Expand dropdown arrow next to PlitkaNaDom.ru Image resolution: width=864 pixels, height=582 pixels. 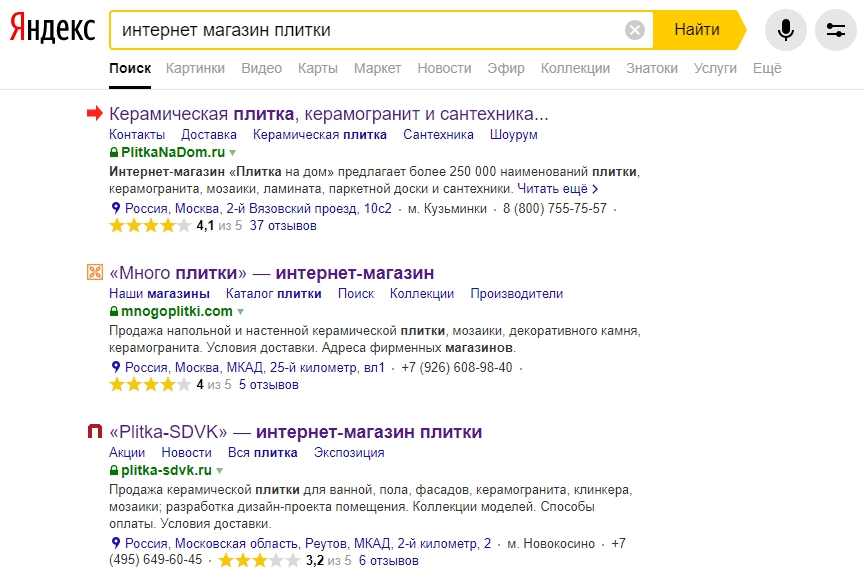point(233,153)
